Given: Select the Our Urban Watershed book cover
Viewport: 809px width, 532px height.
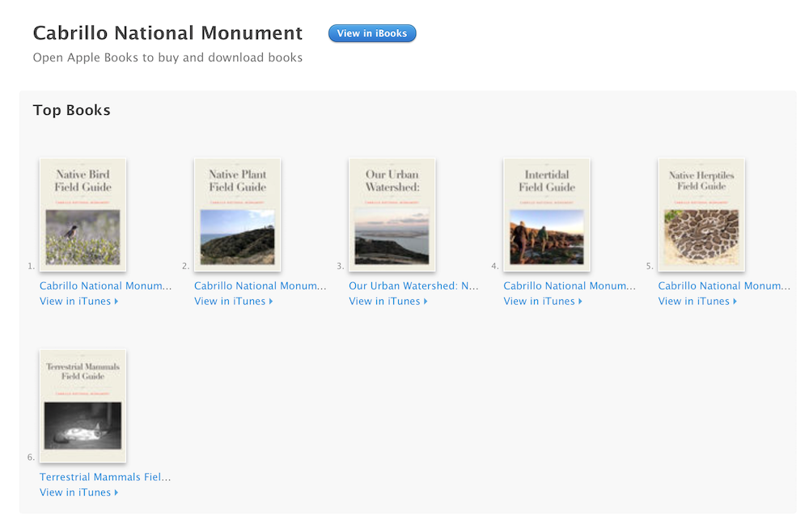Looking at the screenshot, I should click(x=392, y=214).
